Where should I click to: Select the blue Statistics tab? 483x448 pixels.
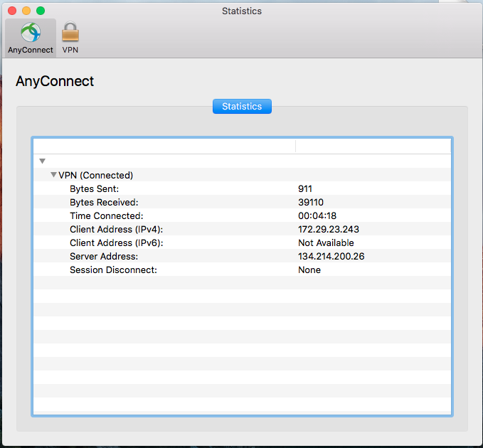(242, 106)
